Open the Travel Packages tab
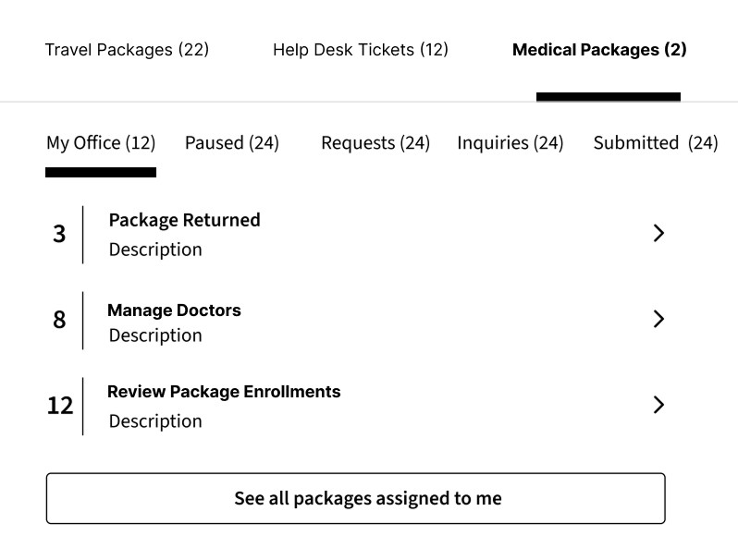This screenshot has height=560, width=738. 127,50
